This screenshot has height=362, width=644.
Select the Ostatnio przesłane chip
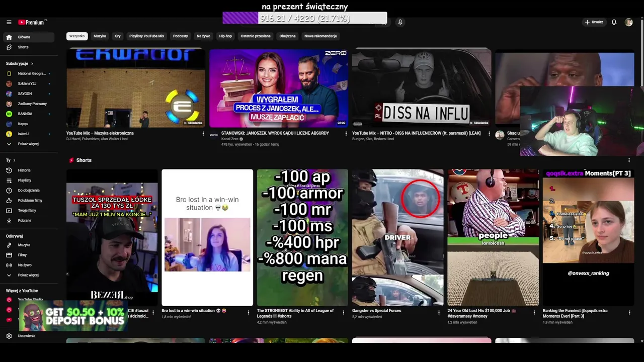click(256, 36)
